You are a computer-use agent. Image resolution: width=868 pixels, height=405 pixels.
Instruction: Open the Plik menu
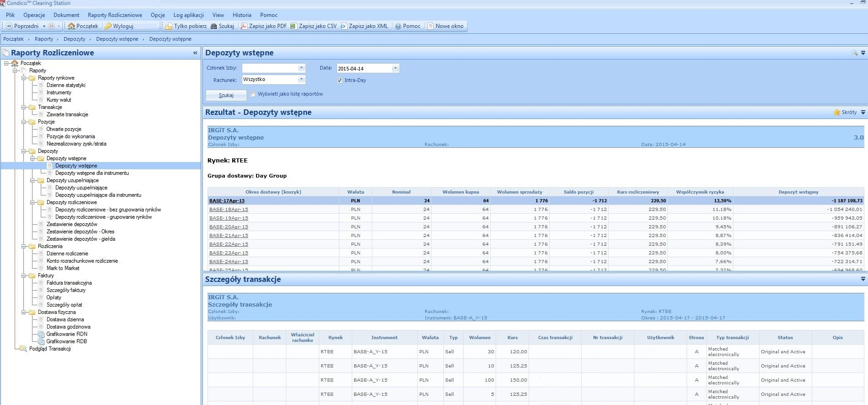coord(11,15)
